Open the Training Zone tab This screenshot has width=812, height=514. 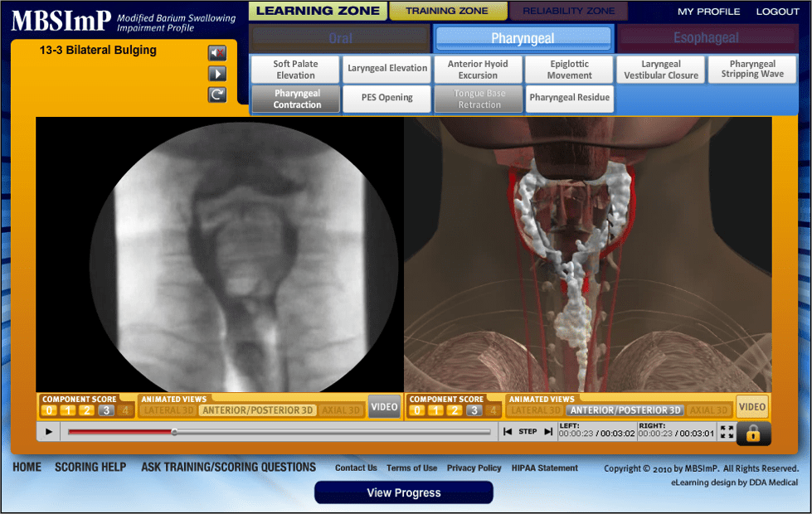[446, 11]
